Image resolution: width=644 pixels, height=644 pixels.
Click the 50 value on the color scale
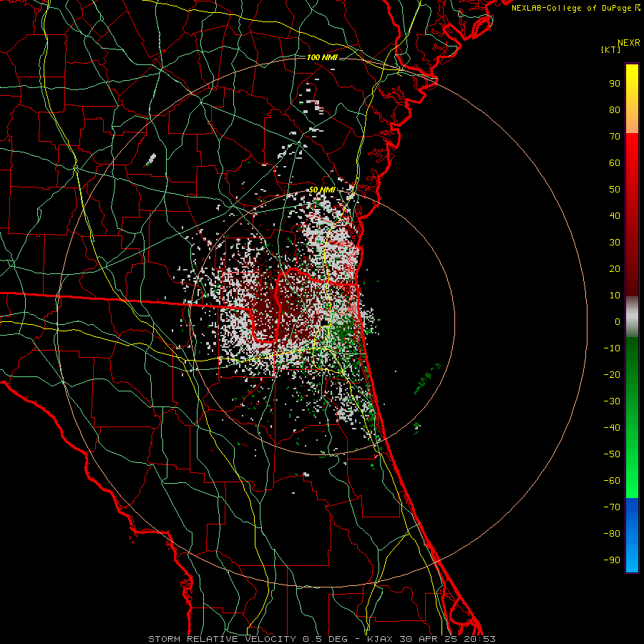[x=615, y=190]
